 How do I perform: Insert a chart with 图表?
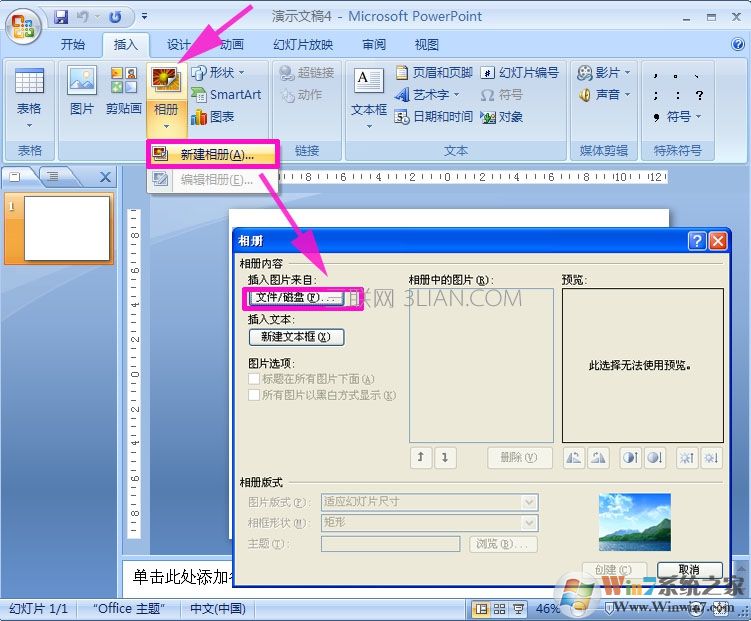pyautogui.click(x=213, y=116)
